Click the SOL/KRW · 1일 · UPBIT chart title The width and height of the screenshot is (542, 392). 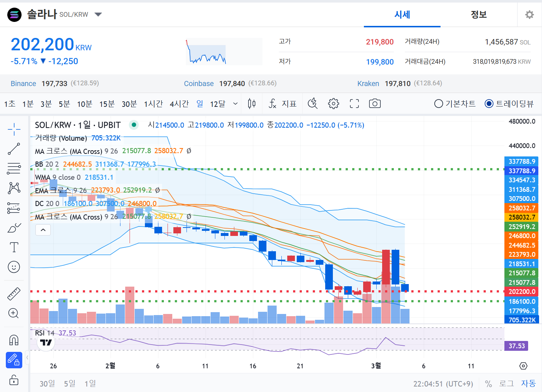[78, 125]
